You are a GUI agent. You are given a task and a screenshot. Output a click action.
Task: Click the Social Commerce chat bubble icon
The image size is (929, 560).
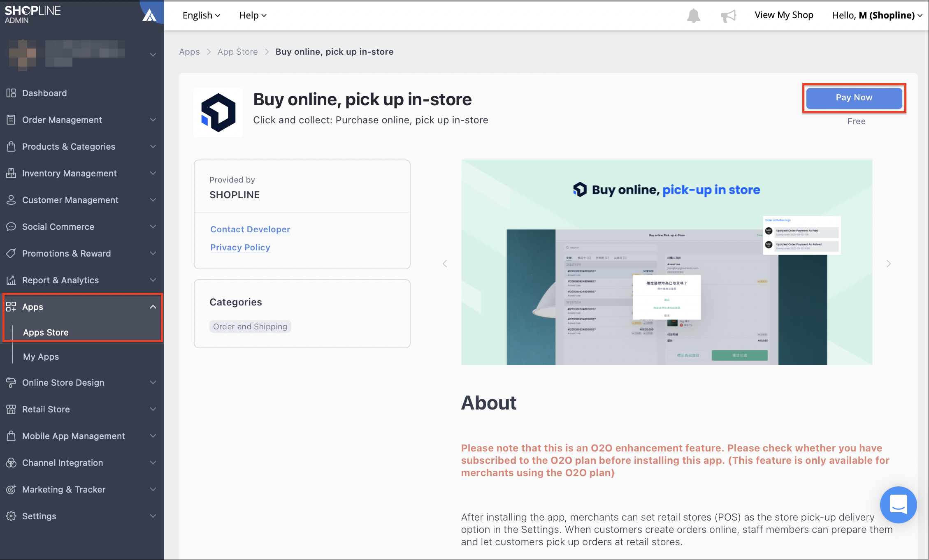point(11,227)
